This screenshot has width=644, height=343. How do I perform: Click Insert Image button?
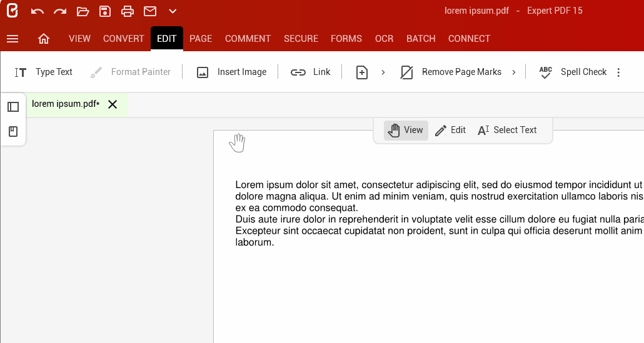pos(231,72)
